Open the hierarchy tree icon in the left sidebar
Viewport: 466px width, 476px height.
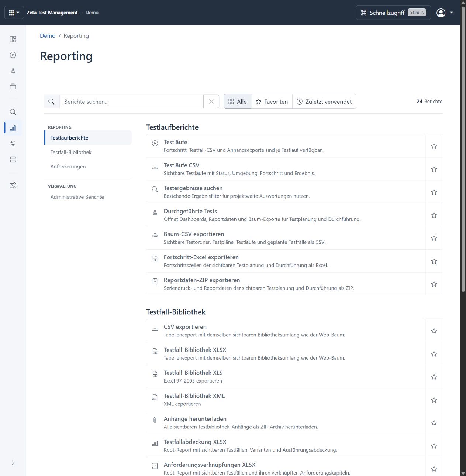pyautogui.click(x=13, y=71)
